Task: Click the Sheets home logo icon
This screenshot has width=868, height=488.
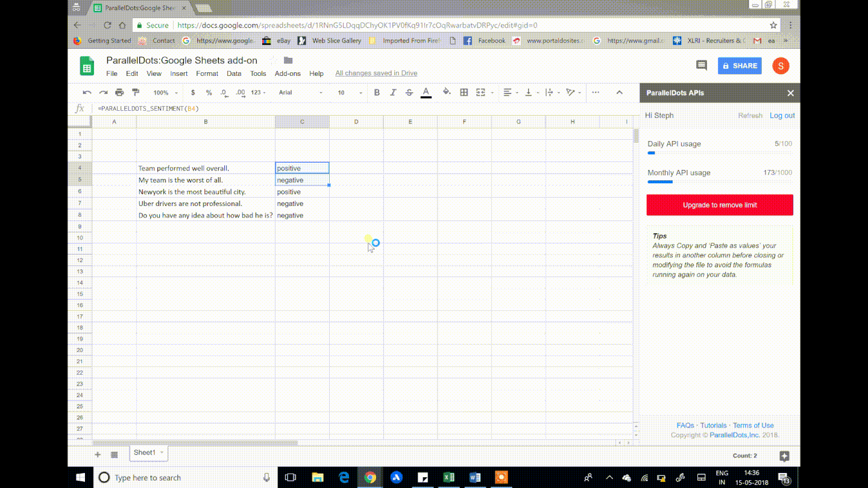Action: pyautogui.click(x=87, y=66)
